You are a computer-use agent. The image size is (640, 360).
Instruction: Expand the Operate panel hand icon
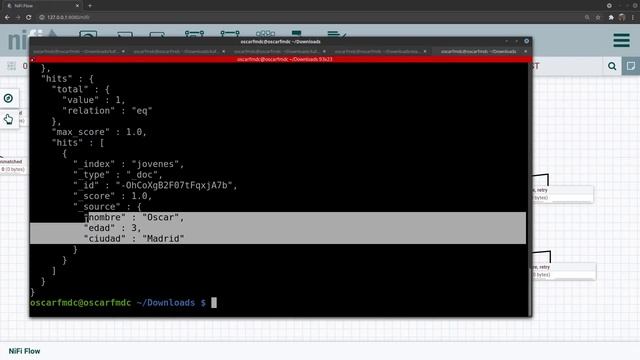pos(8,119)
